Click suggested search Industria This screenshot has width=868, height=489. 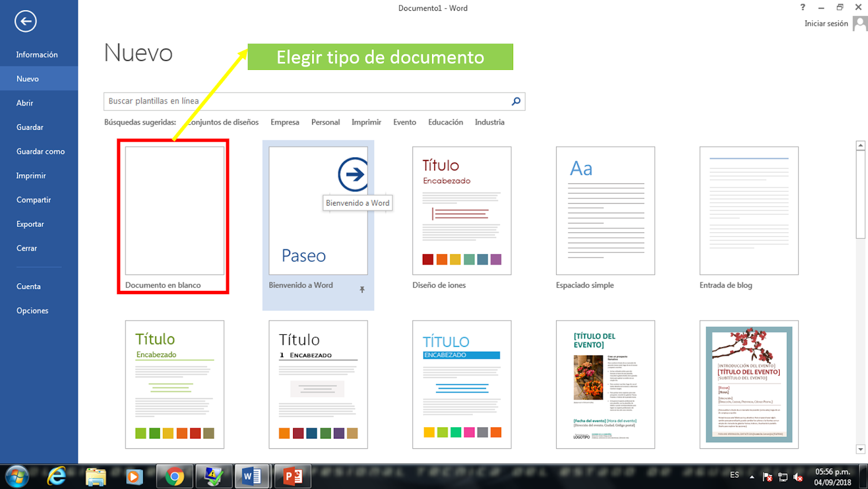coord(489,122)
